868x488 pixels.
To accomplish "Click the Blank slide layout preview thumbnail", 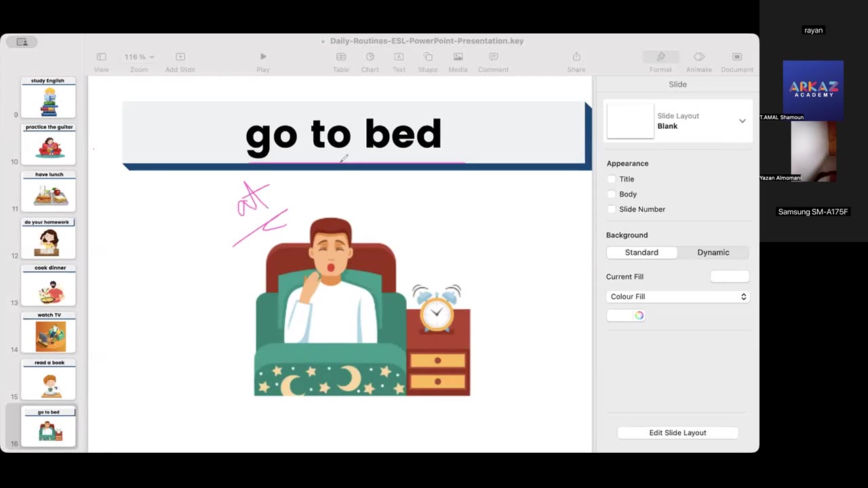I will pos(630,121).
